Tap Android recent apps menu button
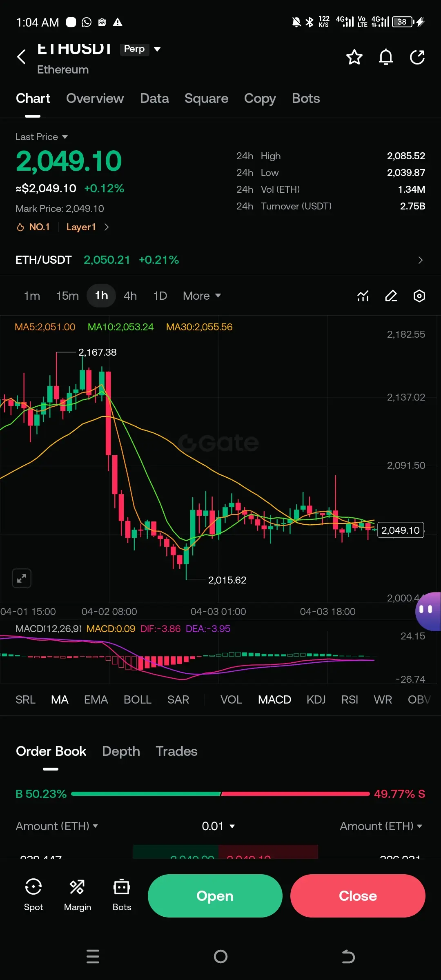 [93, 956]
